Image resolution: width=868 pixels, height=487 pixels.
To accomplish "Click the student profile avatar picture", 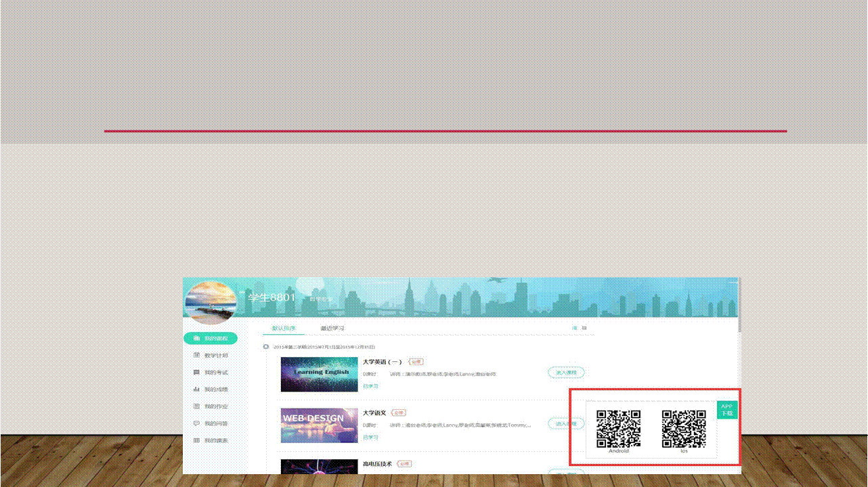I will coord(211,302).
